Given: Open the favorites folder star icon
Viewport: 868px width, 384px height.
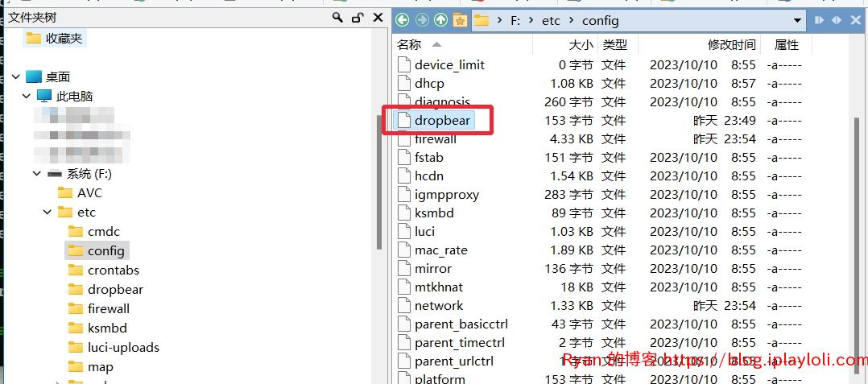Looking at the screenshot, I should [460, 20].
